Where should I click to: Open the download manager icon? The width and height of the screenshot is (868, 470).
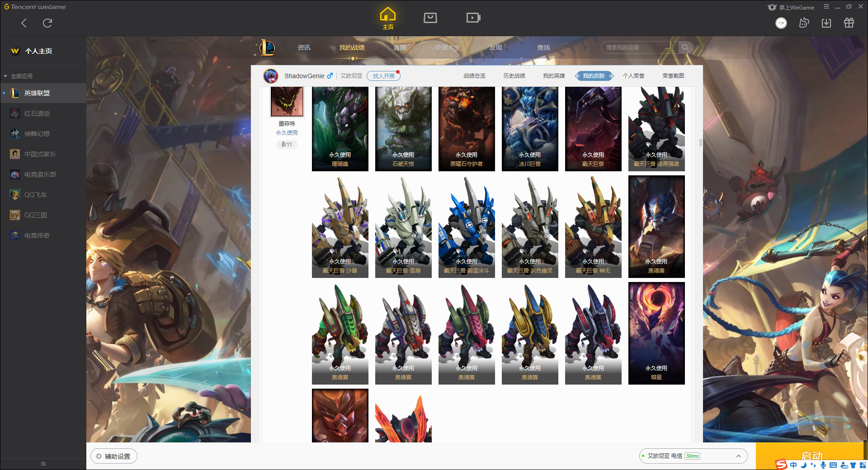(826, 23)
